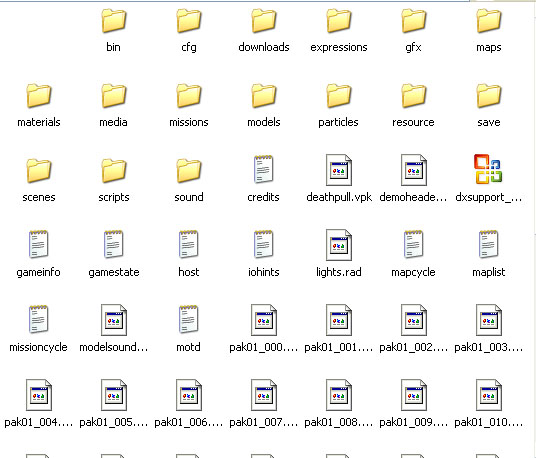Click the lights.rad file icon
This screenshot has height=458, width=536.
pyautogui.click(x=339, y=245)
